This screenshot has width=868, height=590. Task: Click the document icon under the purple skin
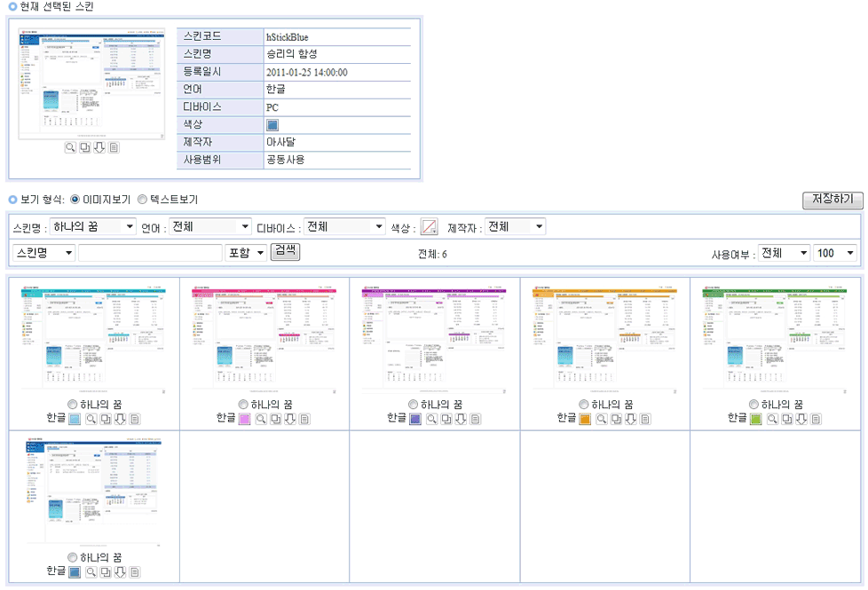pos(476,419)
